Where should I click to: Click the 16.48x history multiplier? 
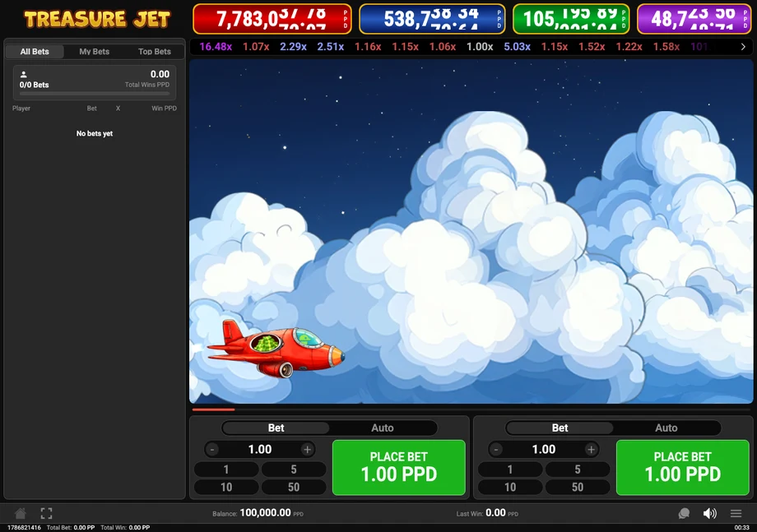tap(216, 47)
